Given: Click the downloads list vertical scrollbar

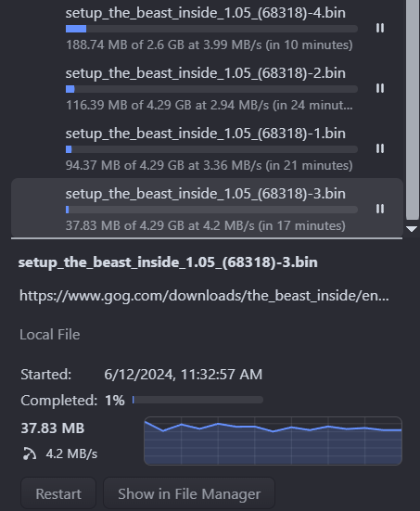Looking at the screenshot, I should click(413, 109).
